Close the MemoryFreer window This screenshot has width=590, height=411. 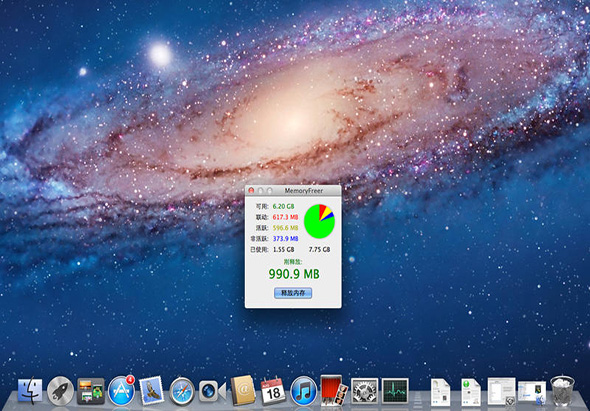coord(251,191)
